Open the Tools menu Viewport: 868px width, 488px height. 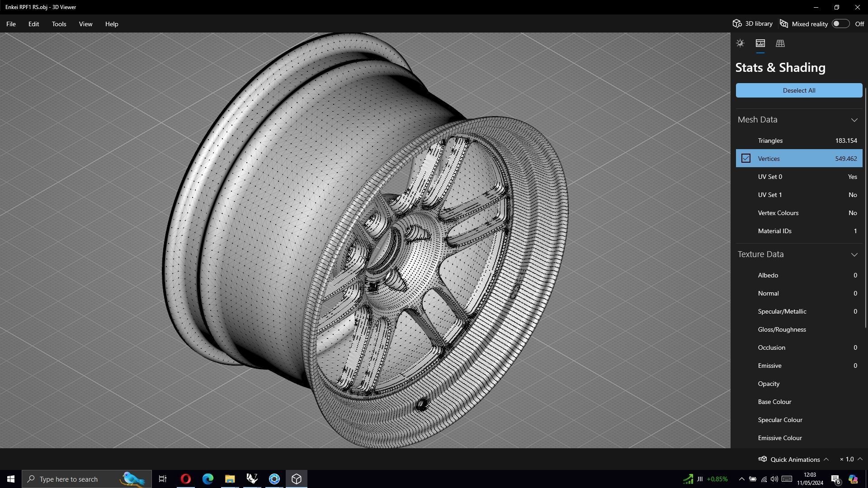pos(59,24)
